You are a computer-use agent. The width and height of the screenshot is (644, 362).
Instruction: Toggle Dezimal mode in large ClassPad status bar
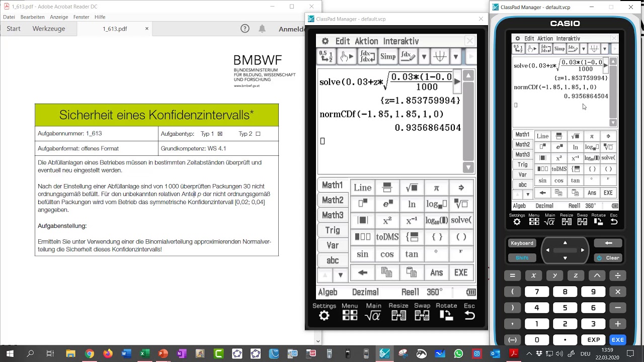point(365,292)
